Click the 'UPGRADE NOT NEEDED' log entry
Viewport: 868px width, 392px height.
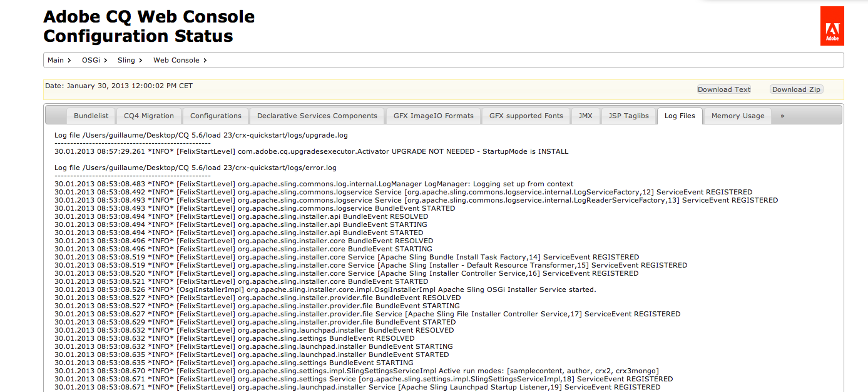[x=312, y=151]
